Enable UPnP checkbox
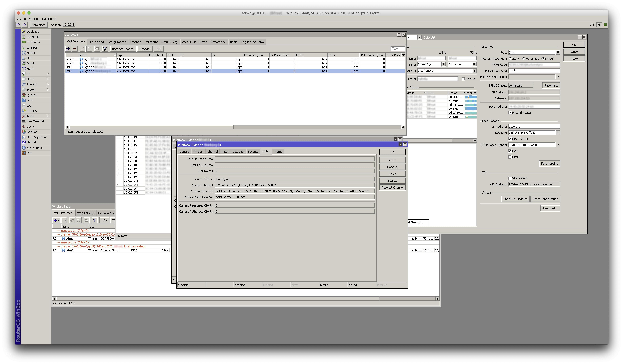The height and width of the screenshot is (364, 623). [x=510, y=157]
